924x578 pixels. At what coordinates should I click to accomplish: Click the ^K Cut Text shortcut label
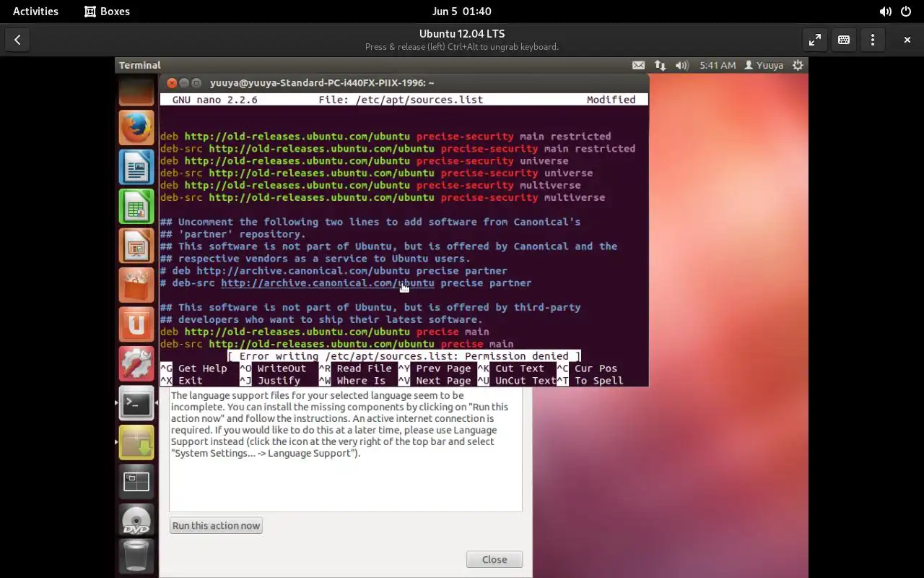pos(511,368)
